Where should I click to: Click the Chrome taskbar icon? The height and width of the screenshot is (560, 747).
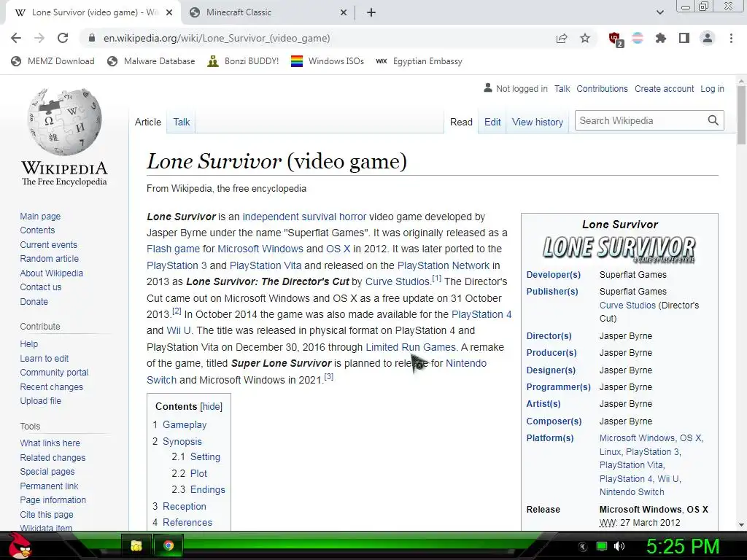click(x=169, y=545)
